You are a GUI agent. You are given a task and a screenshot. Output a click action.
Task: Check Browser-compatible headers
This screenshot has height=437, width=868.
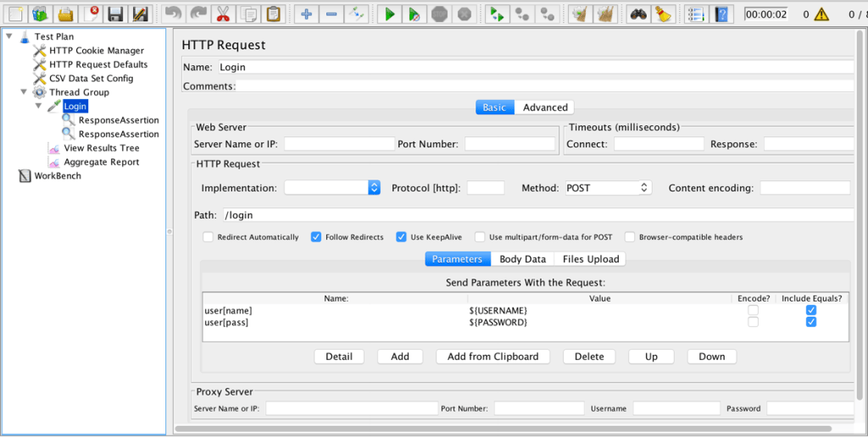coord(630,237)
